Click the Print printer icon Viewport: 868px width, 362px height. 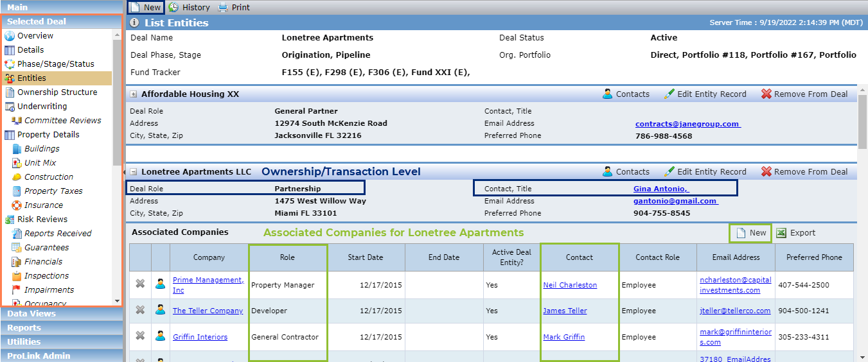coord(223,8)
